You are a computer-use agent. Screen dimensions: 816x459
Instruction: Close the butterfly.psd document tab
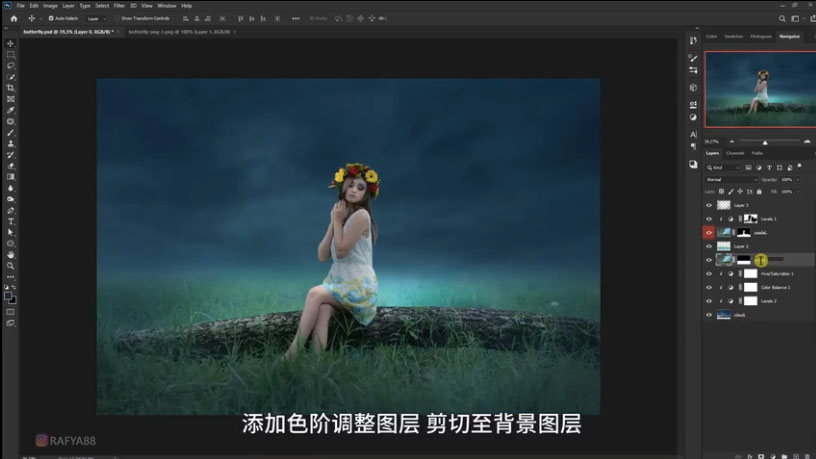[119, 32]
